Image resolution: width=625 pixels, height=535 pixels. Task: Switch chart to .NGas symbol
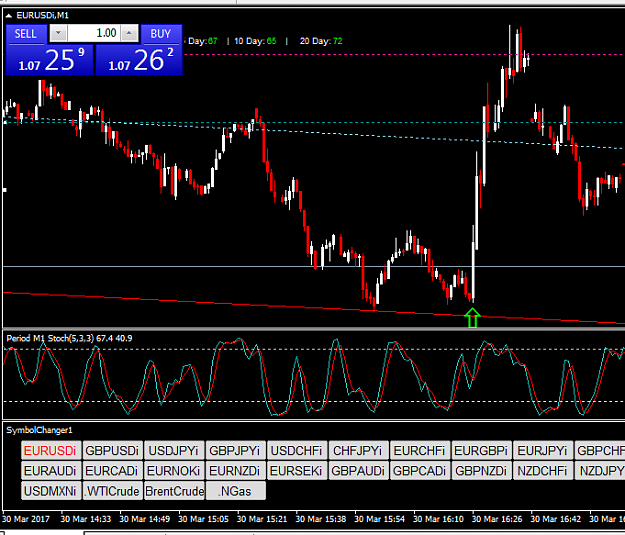[235, 491]
